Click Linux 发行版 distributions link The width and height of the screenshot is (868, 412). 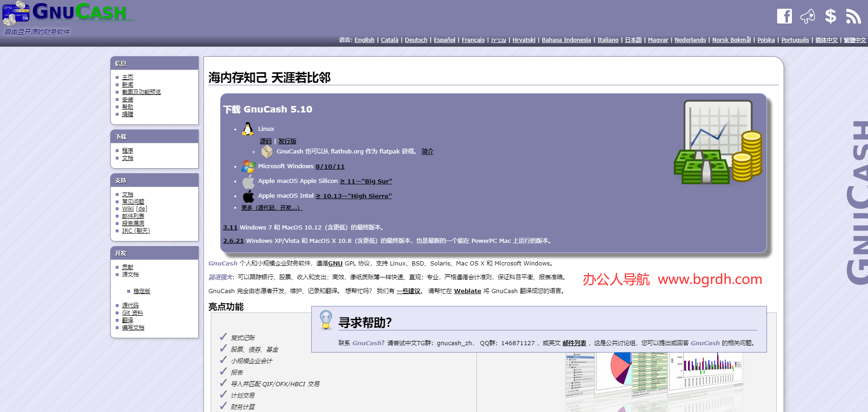click(287, 141)
